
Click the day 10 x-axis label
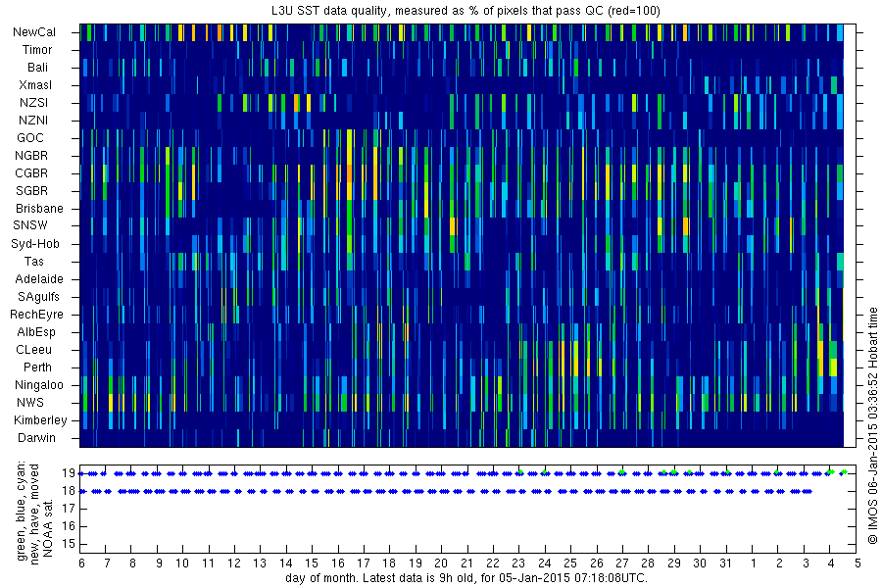(x=181, y=563)
